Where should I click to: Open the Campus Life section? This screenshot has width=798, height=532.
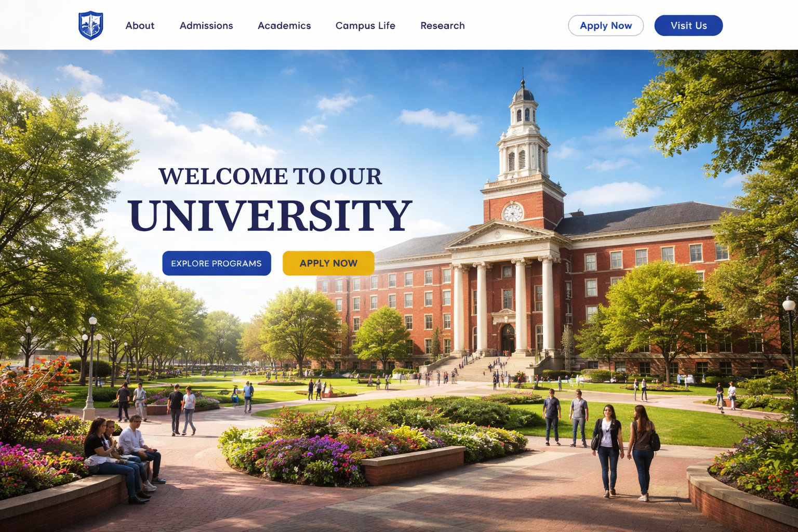(x=365, y=25)
